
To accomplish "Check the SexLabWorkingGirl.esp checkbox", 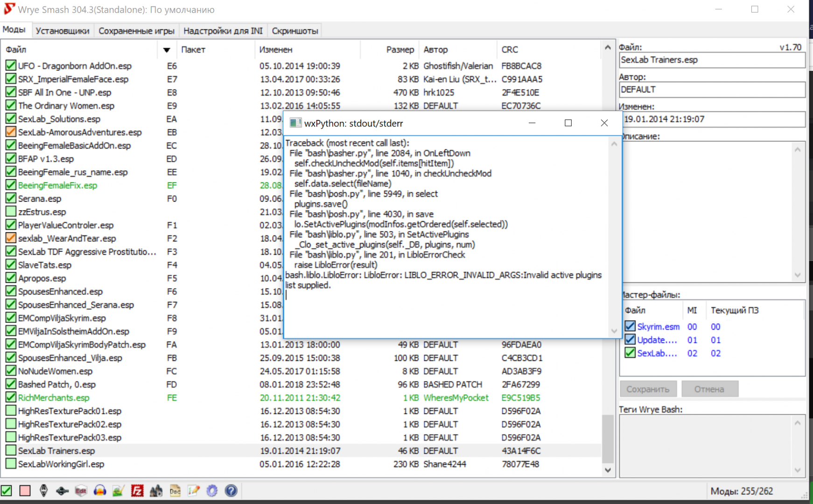I will coord(11,464).
